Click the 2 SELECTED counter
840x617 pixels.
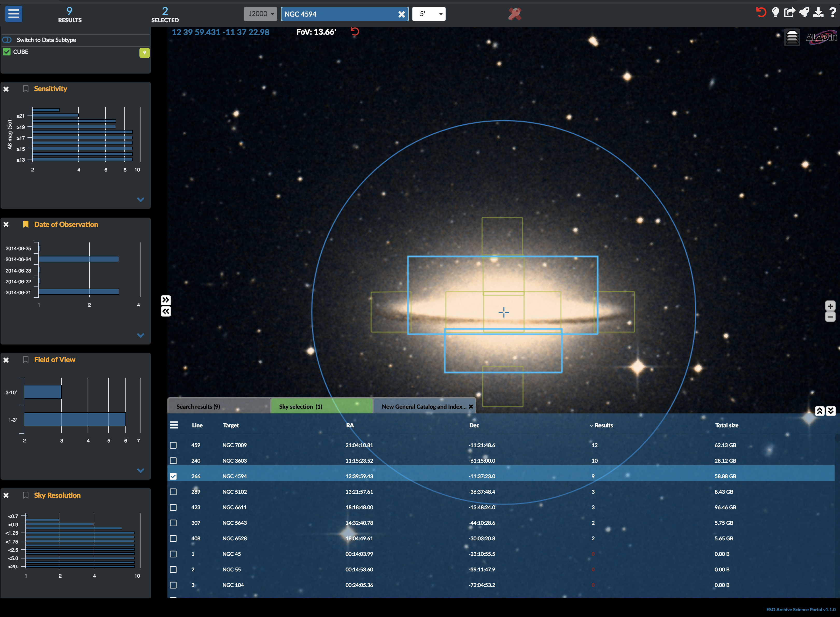click(x=165, y=15)
